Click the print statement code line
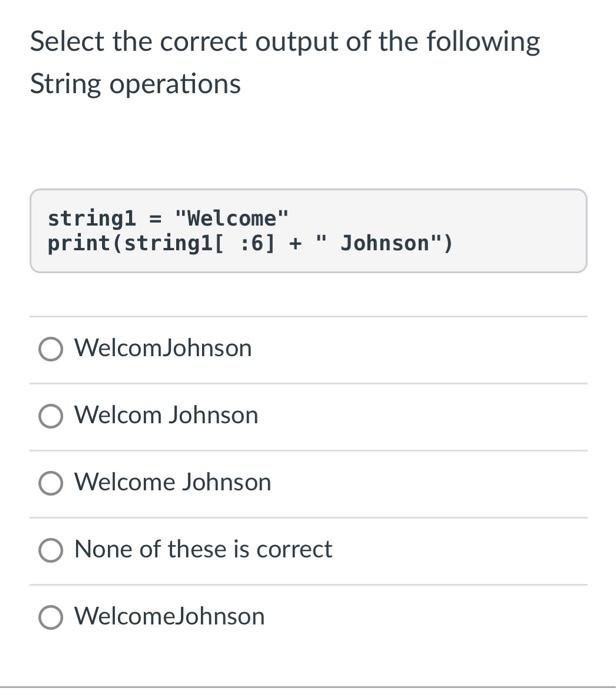The image size is (616, 700). (250, 244)
